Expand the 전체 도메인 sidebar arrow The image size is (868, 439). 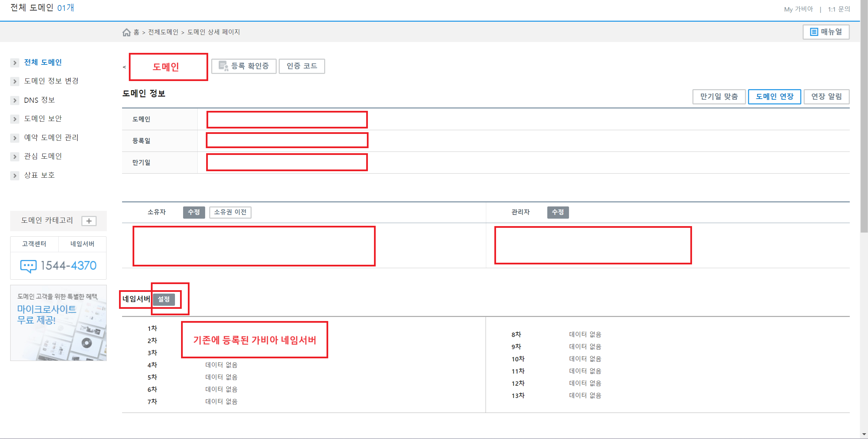tap(15, 63)
